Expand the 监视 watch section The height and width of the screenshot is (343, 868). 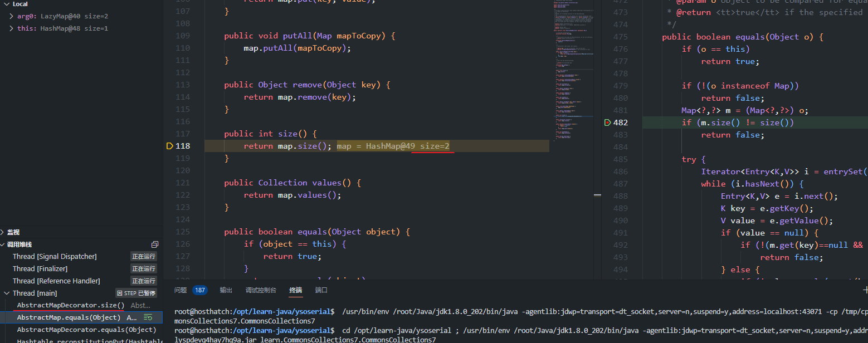tap(3, 232)
